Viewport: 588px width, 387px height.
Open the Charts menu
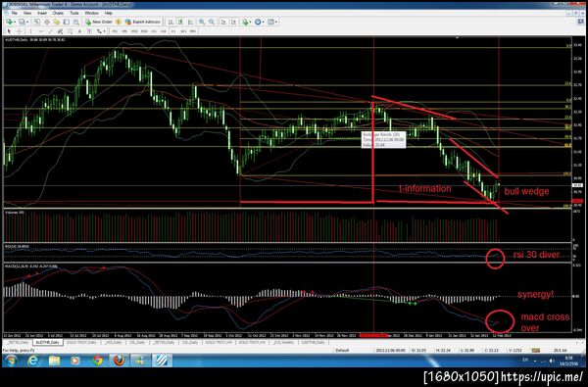click(58, 13)
